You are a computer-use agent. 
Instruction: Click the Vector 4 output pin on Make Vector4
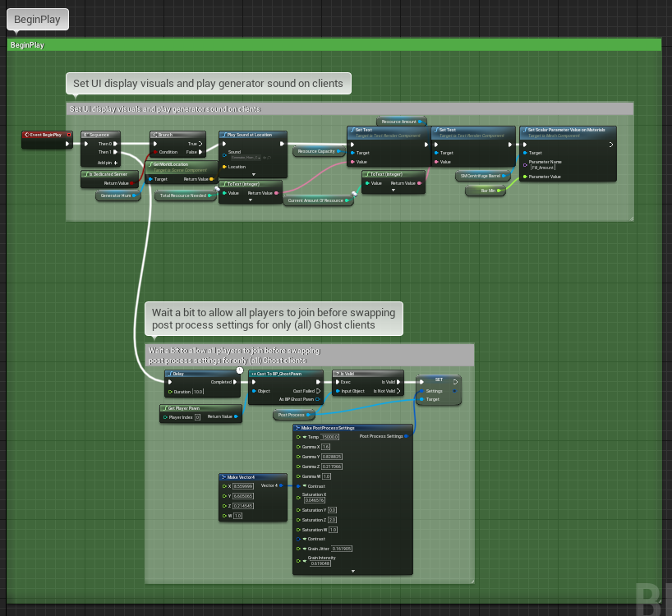pyautogui.click(x=280, y=485)
